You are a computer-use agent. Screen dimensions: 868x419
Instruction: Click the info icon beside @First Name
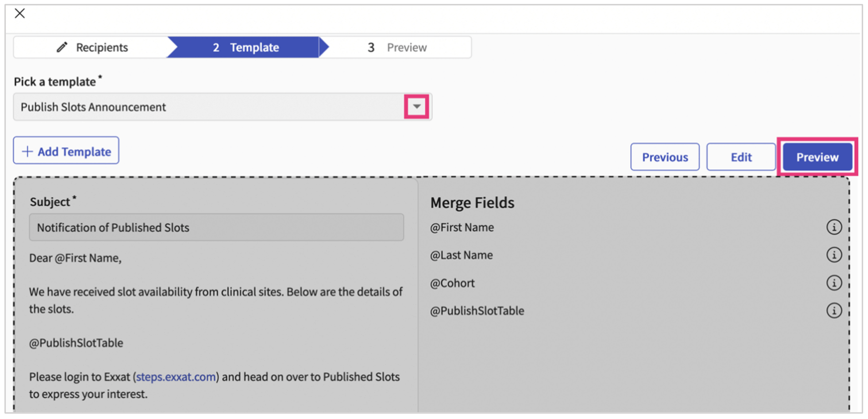tap(834, 227)
